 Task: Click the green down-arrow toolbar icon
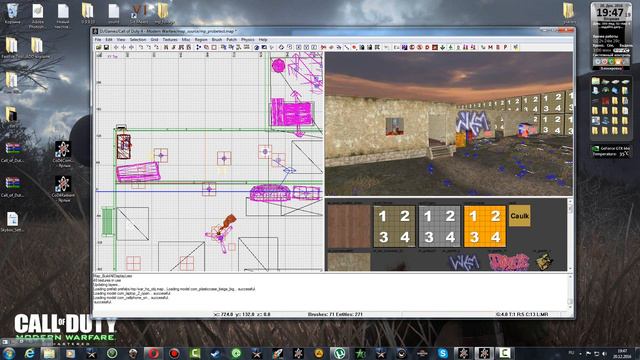pyautogui.click(x=442, y=47)
